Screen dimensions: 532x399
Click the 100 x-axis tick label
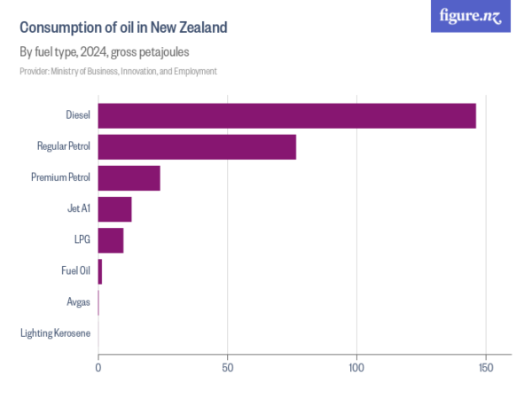356,368
